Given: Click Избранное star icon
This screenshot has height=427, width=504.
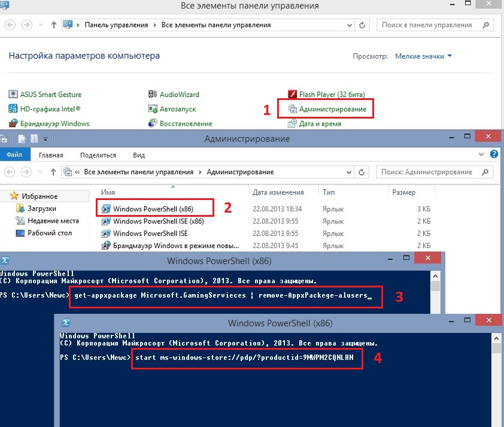Looking at the screenshot, I should [14, 196].
